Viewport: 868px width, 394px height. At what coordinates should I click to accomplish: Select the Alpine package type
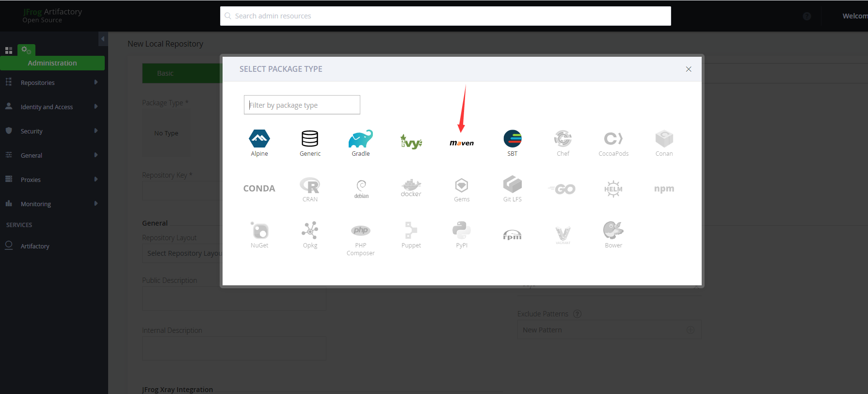259,143
